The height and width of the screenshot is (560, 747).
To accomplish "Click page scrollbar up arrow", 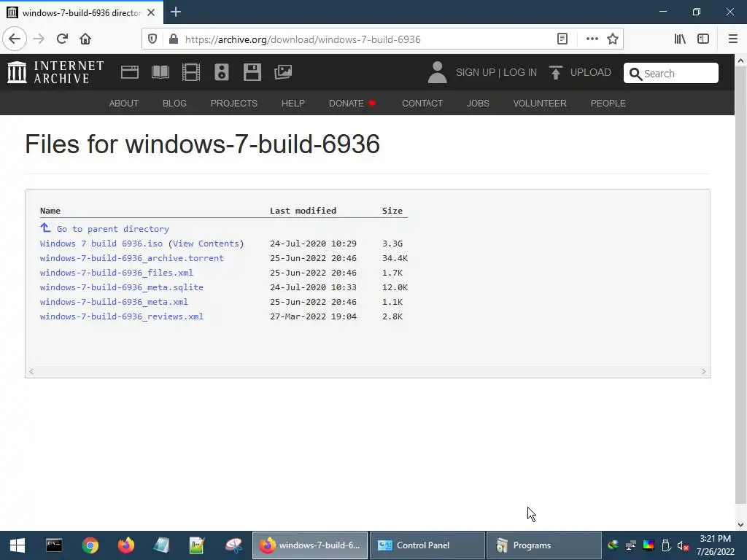I will coord(740,61).
